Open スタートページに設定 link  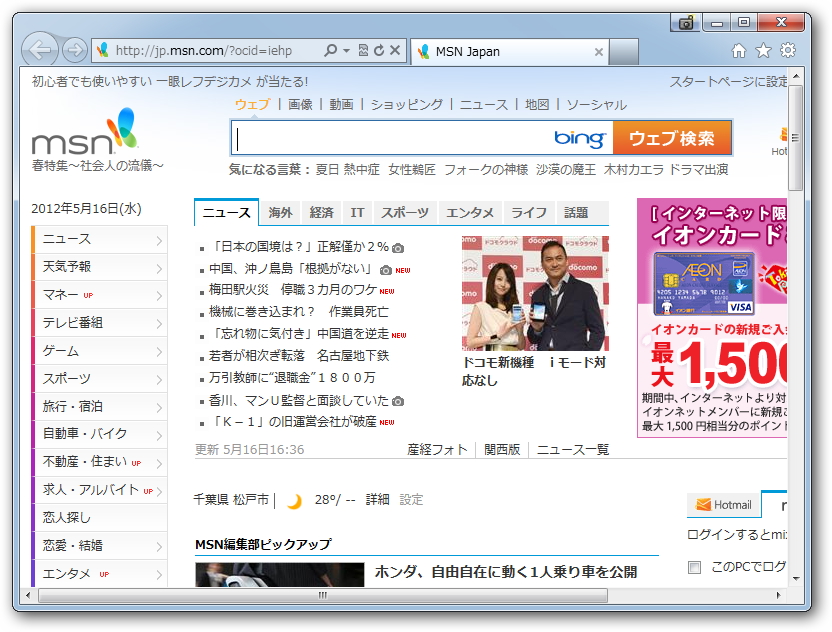coord(728,82)
